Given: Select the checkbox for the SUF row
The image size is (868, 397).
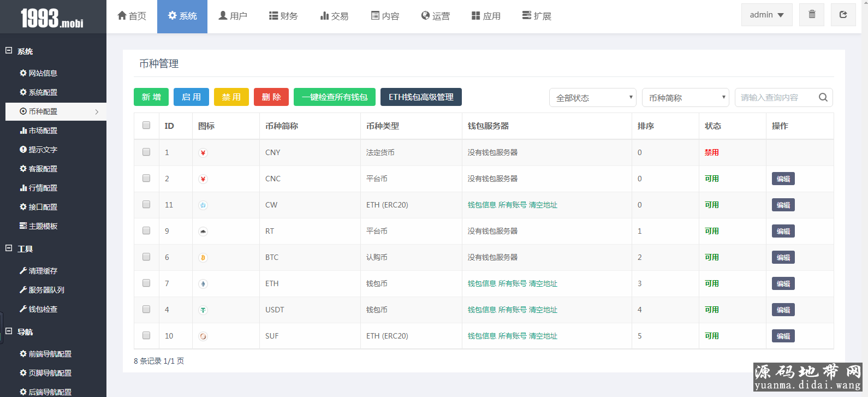Looking at the screenshot, I should point(146,336).
